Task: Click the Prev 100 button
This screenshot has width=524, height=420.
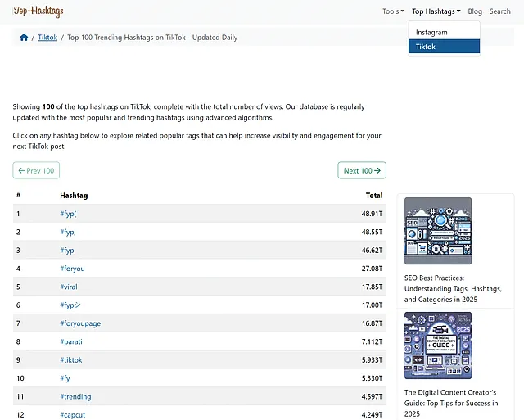Action: (x=36, y=170)
